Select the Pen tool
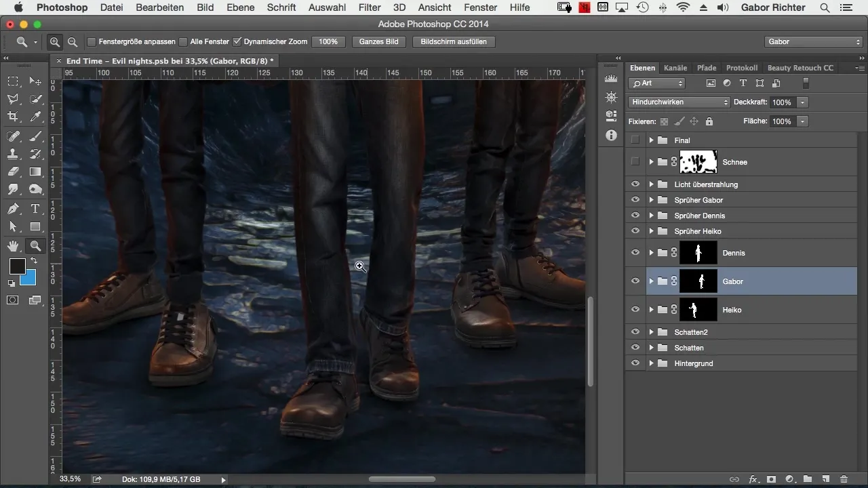The image size is (868, 488). tap(13, 209)
